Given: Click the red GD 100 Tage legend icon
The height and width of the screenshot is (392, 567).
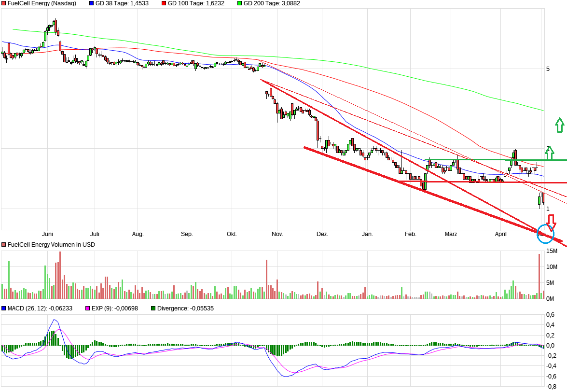Looking at the screenshot, I should coord(164,3).
